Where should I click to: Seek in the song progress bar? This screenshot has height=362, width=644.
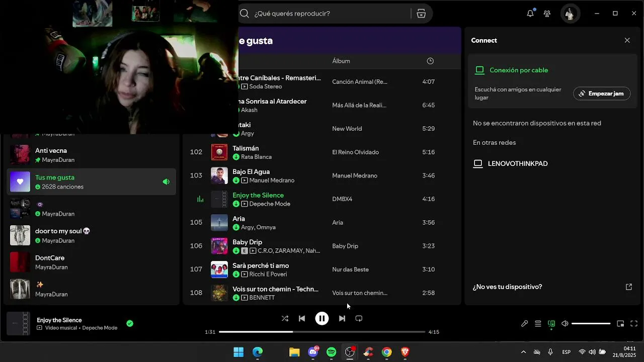[x=322, y=332]
